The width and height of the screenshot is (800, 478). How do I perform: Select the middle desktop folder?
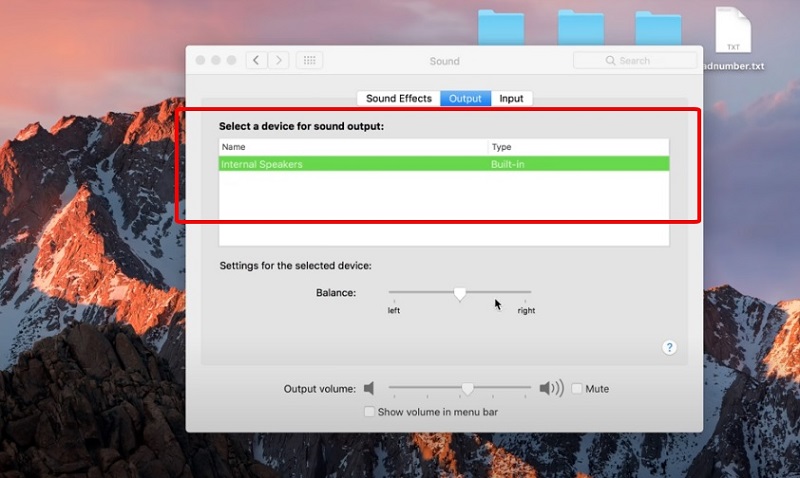[x=579, y=28]
